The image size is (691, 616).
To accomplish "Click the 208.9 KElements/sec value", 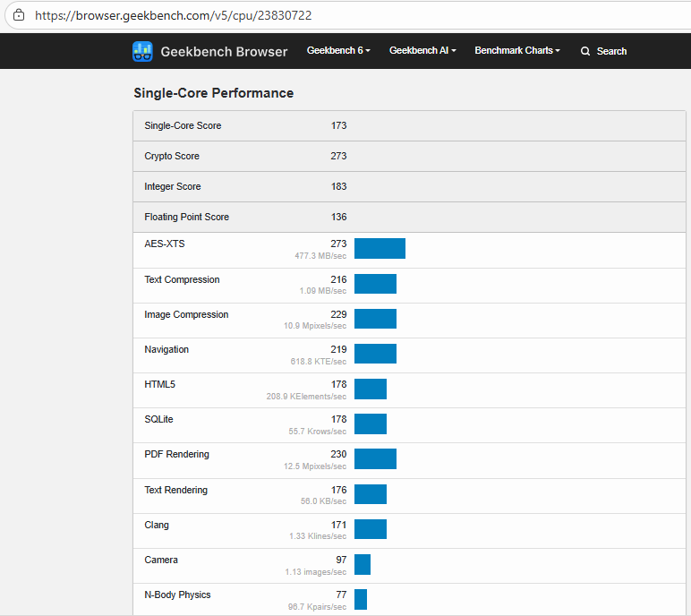I will [x=306, y=397].
